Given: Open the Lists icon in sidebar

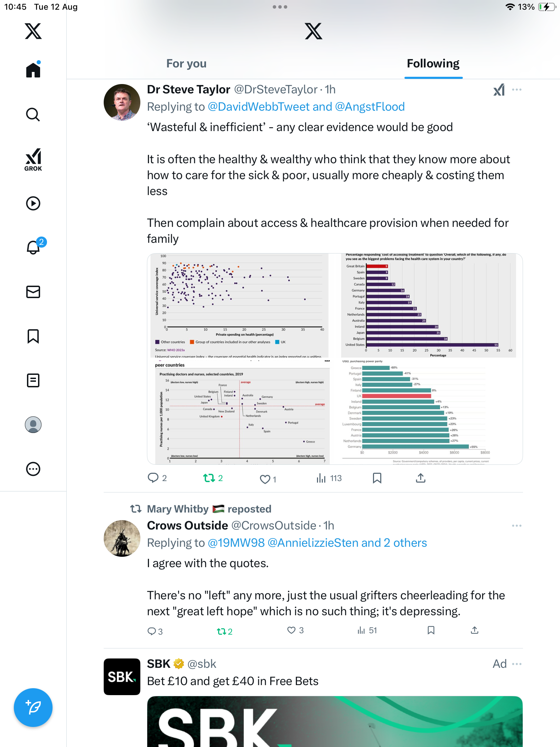Looking at the screenshot, I should (x=33, y=380).
